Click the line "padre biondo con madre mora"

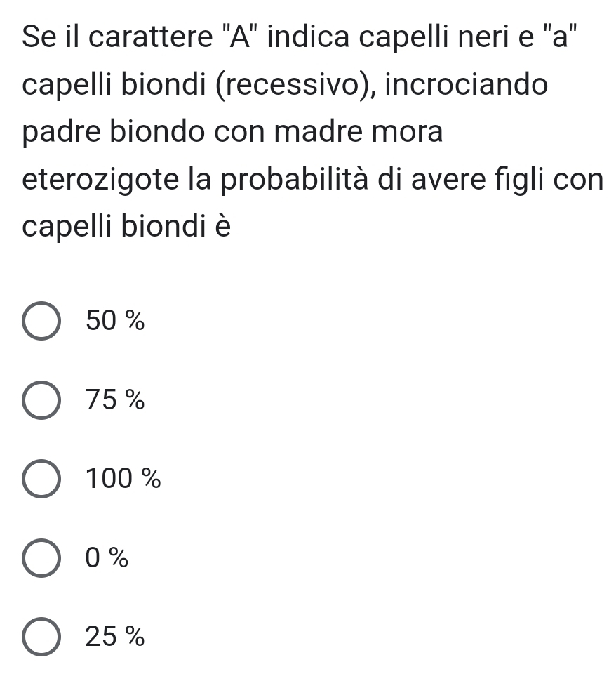click(x=232, y=133)
